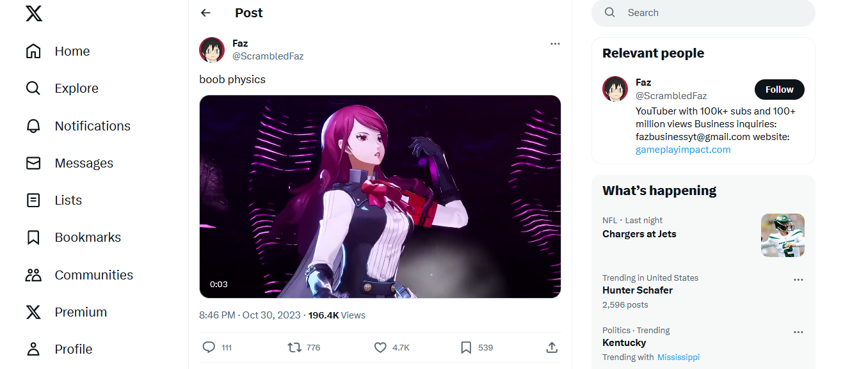Viewport: 868px width, 369px height.
Task: Go back using the arrow icon
Action: pyautogui.click(x=205, y=13)
